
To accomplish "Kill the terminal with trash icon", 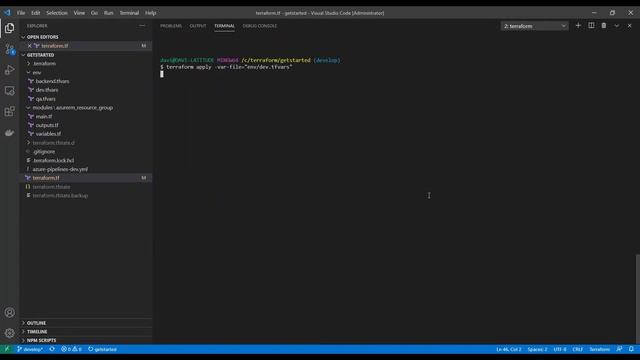I will coord(604,26).
